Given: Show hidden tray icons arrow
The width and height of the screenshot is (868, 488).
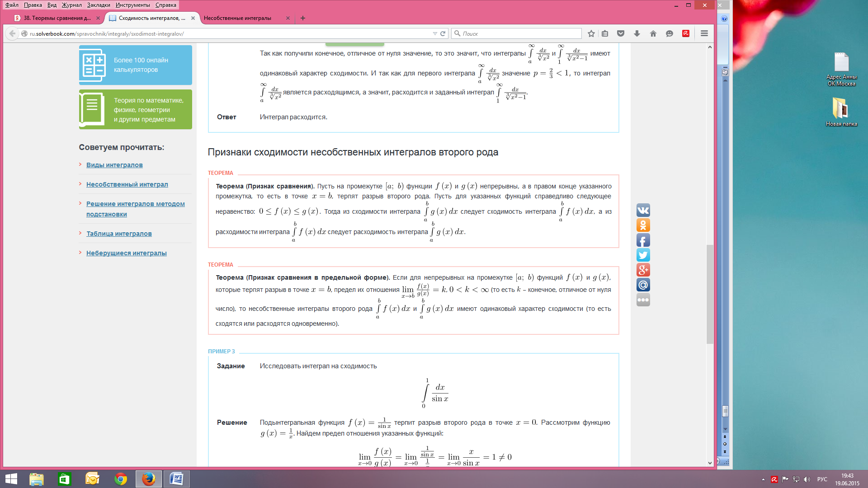Looking at the screenshot, I should 763,479.
